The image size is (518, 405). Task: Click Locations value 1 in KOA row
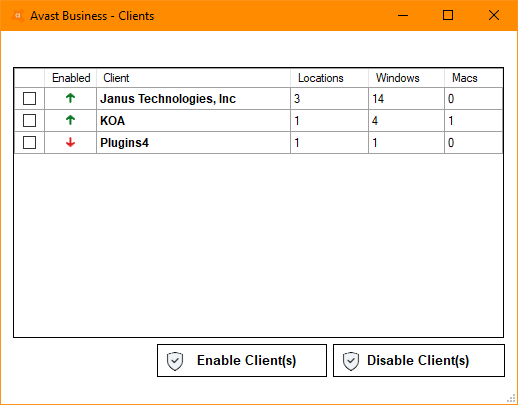coord(297,121)
